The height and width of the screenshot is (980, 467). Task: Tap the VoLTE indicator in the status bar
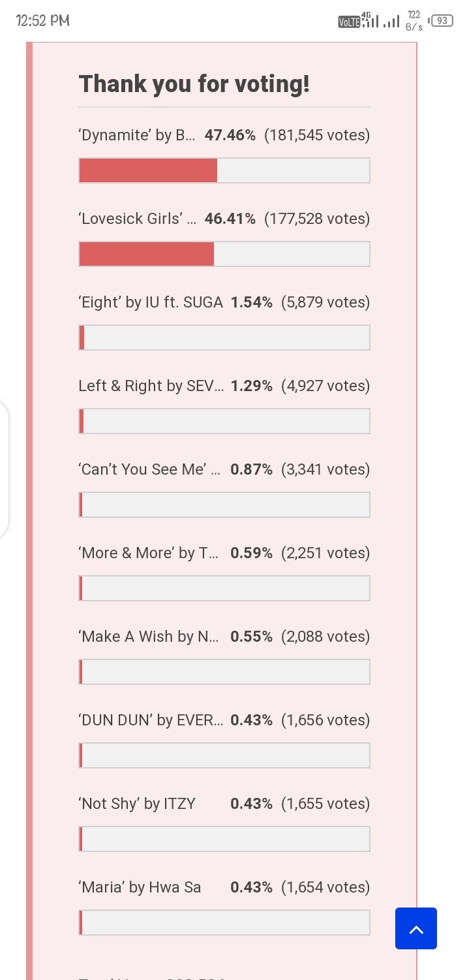pos(350,22)
